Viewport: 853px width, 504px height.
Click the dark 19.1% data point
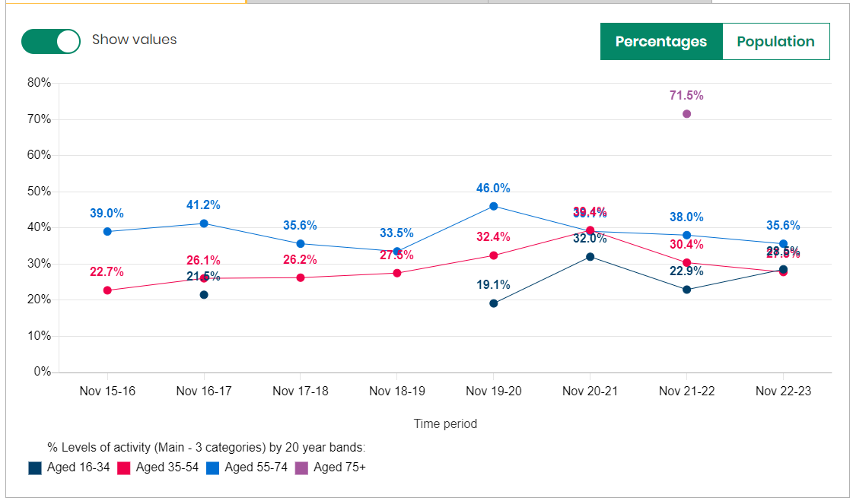tap(493, 303)
